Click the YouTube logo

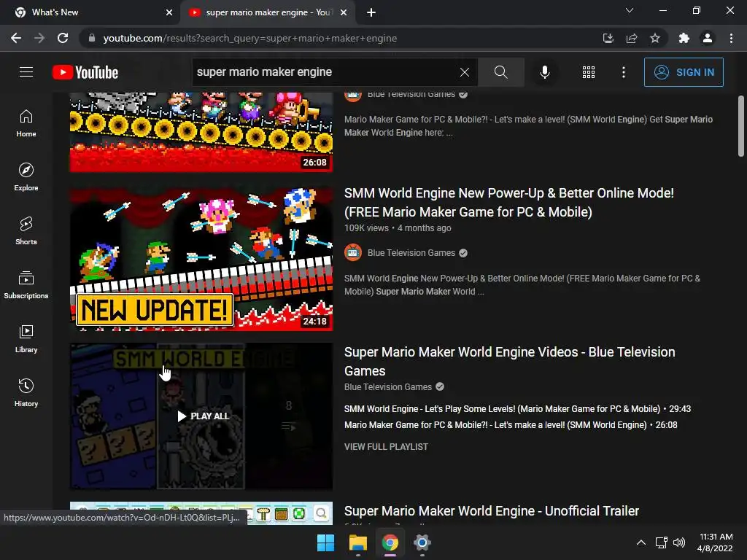85,72
